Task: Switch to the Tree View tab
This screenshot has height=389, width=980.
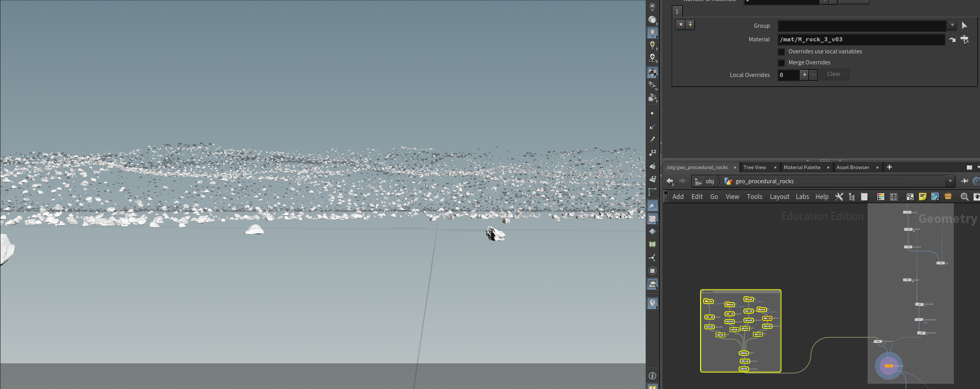Action: [x=754, y=168]
